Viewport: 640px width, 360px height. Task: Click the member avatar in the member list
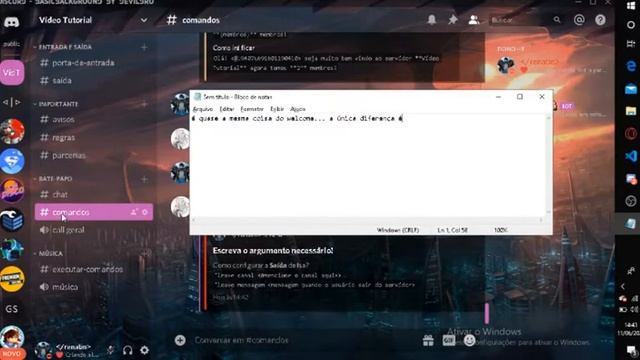[506, 65]
